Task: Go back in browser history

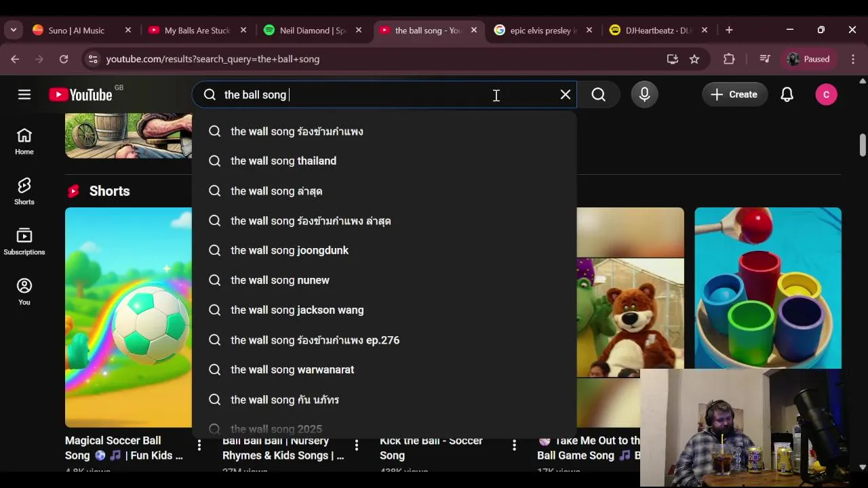Action: tap(15, 59)
